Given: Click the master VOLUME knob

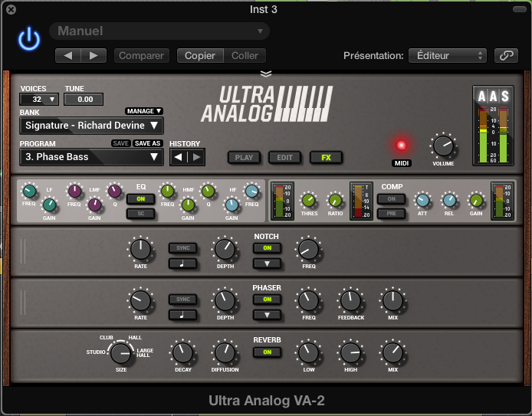Looking at the screenshot, I should (443, 146).
